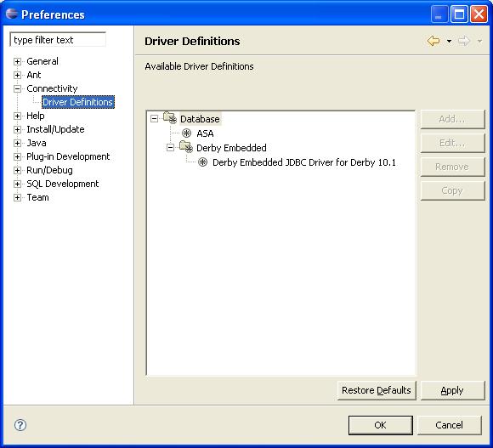493x448 pixels.
Task: Select the ASA driver entry
Action: pos(205,133)
